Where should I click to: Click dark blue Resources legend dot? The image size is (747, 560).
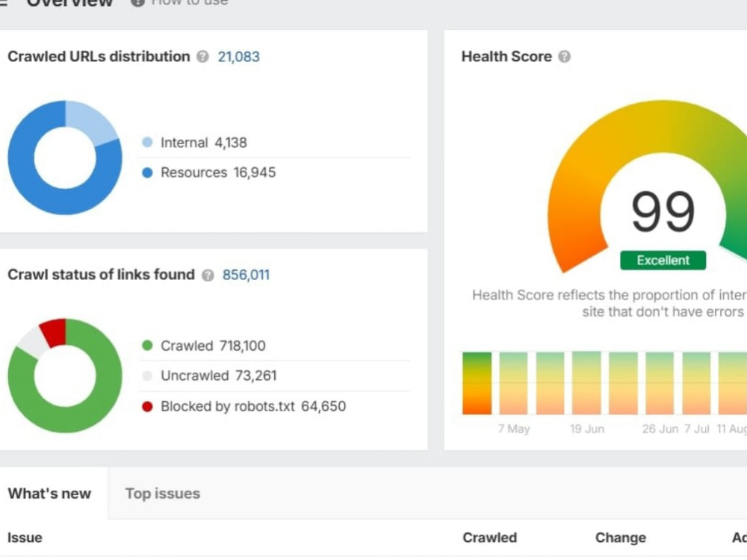(x=147, y=172)
